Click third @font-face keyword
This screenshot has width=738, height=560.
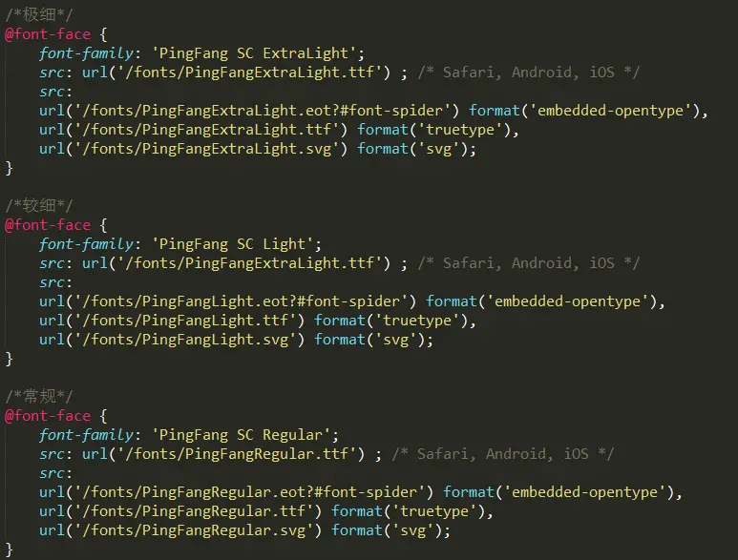[48, 416]
